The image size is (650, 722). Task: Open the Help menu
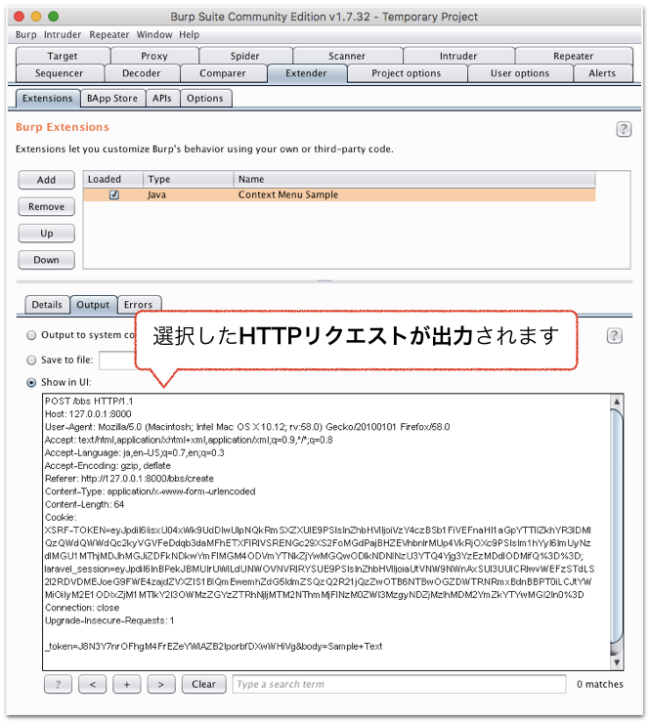pos(189,35)
